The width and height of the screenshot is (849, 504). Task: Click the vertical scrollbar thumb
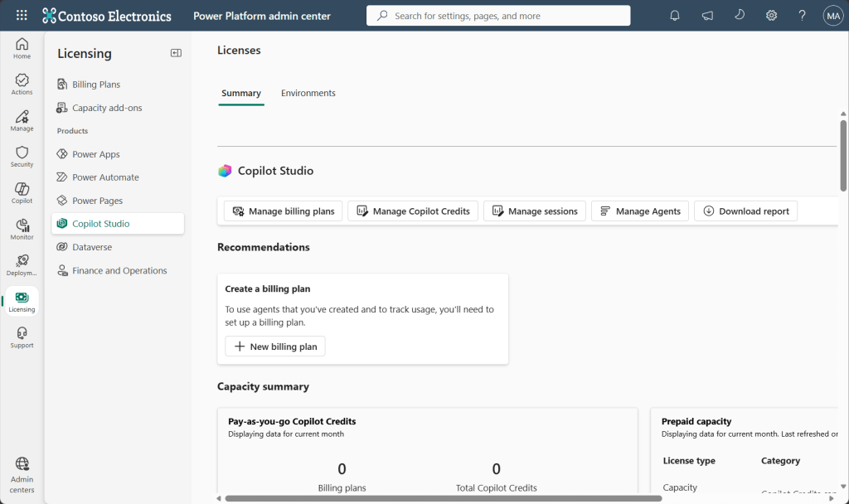click(x=843, y=155)
